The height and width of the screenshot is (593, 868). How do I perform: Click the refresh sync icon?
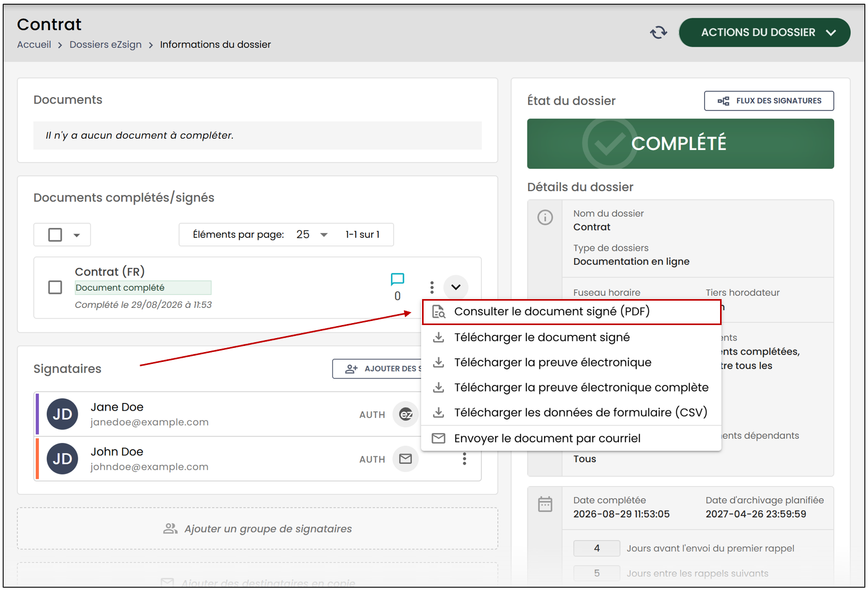659,33
